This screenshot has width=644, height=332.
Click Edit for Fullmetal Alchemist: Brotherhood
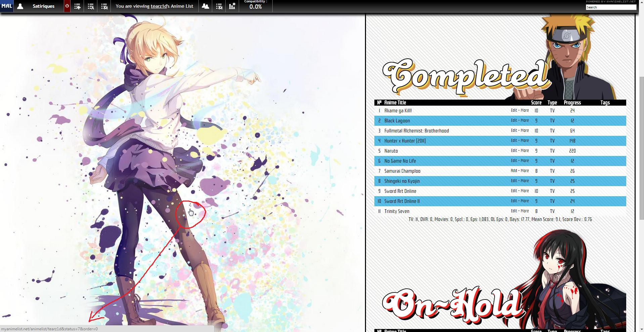coord(514,130)
